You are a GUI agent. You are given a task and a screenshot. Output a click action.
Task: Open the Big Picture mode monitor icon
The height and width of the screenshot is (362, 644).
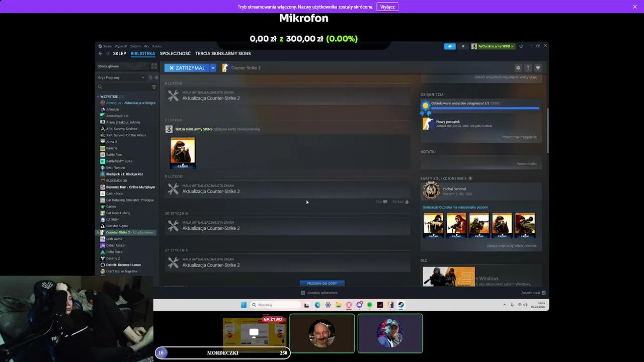pos(521,46)
